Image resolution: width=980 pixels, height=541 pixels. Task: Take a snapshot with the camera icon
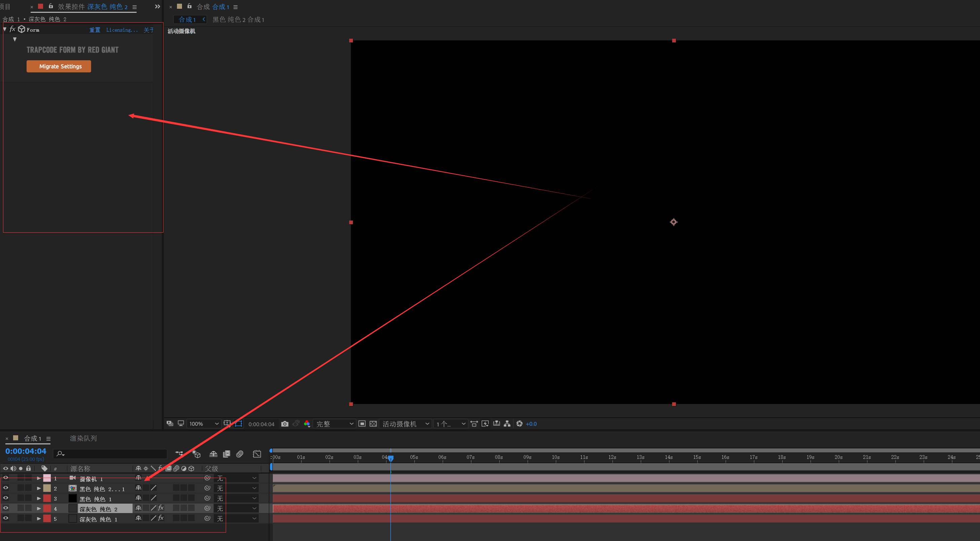tap(285, 424)
